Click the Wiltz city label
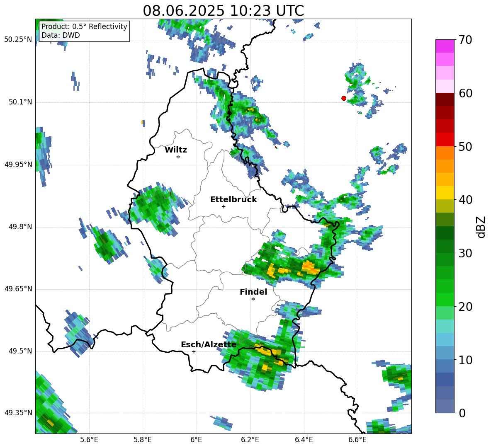The height and width of the screenshot is (448, 491). click(x=176, y=150)
